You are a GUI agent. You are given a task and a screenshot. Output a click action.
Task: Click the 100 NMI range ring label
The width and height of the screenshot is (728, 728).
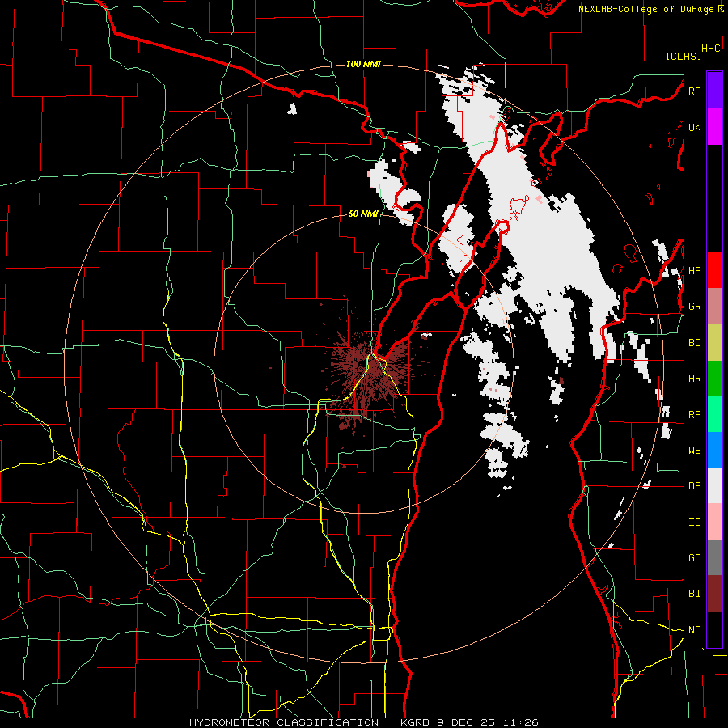tap(363, 64)
